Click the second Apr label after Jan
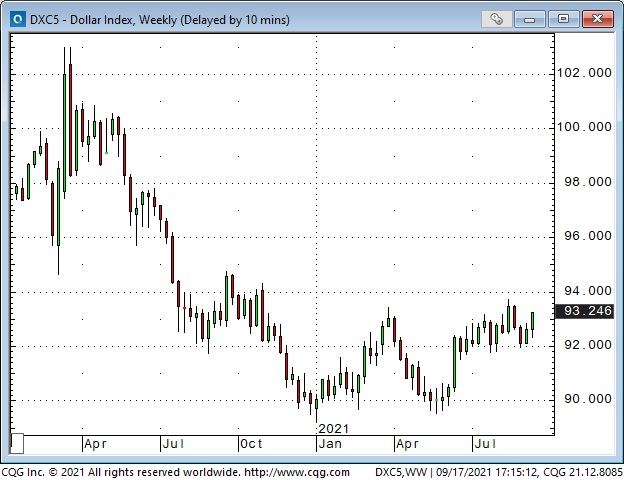 (408, 444)
